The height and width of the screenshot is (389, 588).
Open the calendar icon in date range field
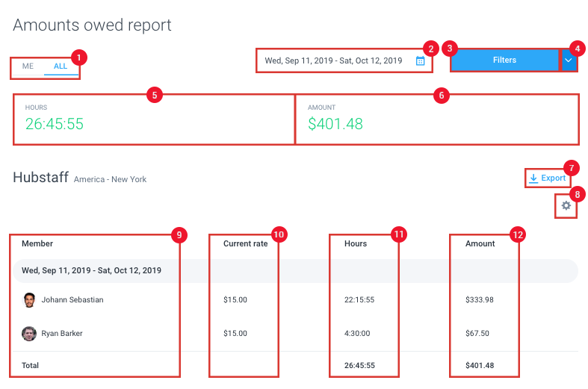click(x=420, y=60)
